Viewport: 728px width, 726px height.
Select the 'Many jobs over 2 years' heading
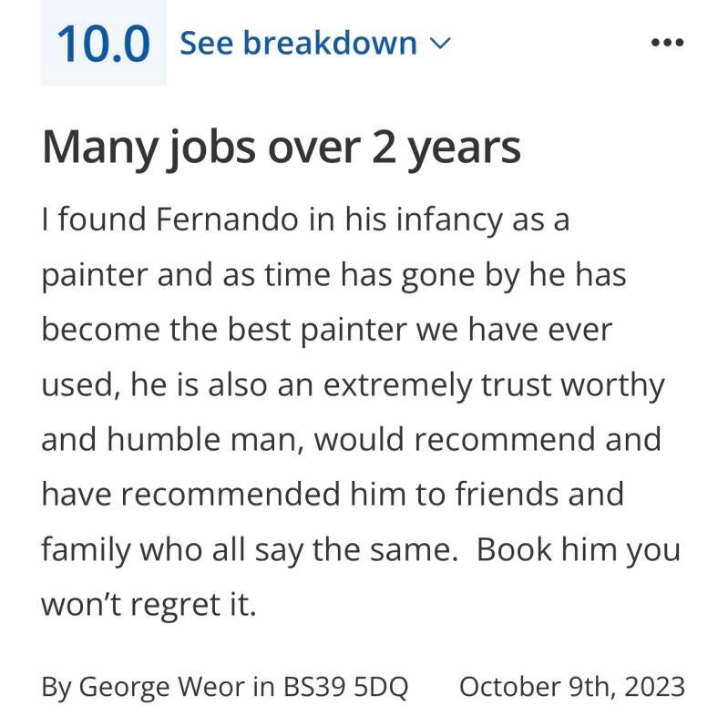coord(282,147)
